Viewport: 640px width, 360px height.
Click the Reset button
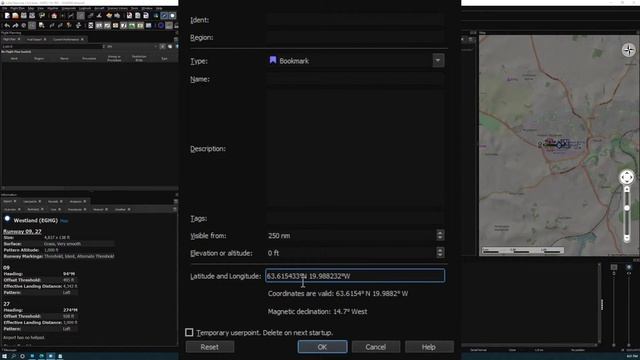click(210, 347)
